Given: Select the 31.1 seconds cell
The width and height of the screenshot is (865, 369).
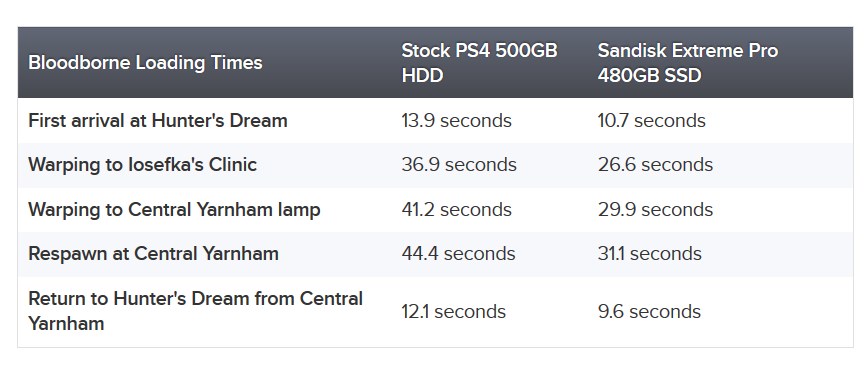Looking at the screenshot, I should pos(649,254).
